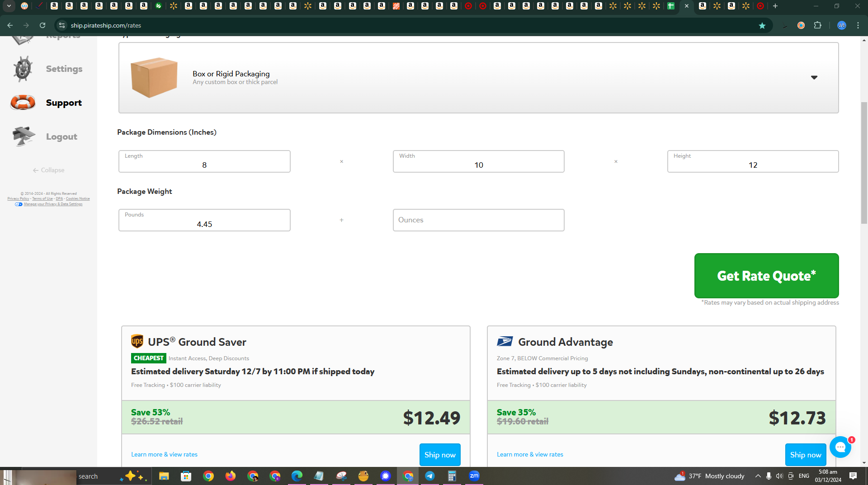868x485 pixels.
Task: Click the CHEAPEST badge
Action: pyautogui.click(x=148, y=358)
